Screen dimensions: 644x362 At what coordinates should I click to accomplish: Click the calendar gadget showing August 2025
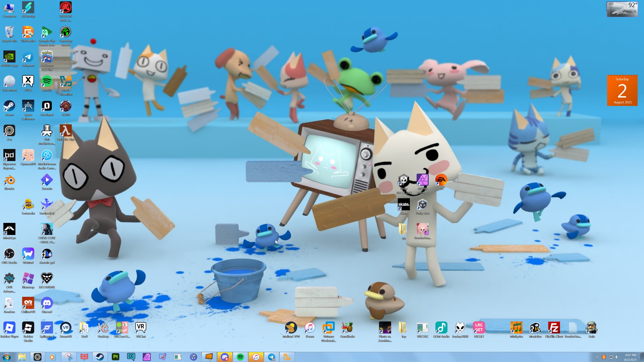[622, 90]
